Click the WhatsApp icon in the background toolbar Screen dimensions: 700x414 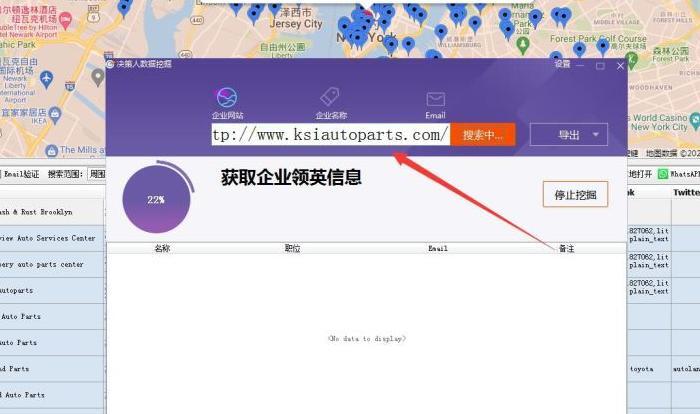pos(663,174)
